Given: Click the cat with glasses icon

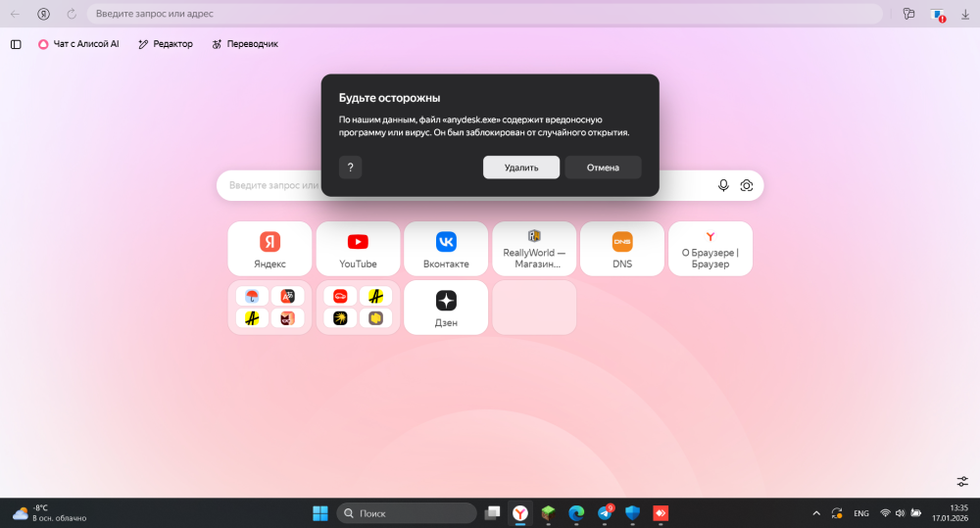Looking at the screenshot, I should [287, 318].
